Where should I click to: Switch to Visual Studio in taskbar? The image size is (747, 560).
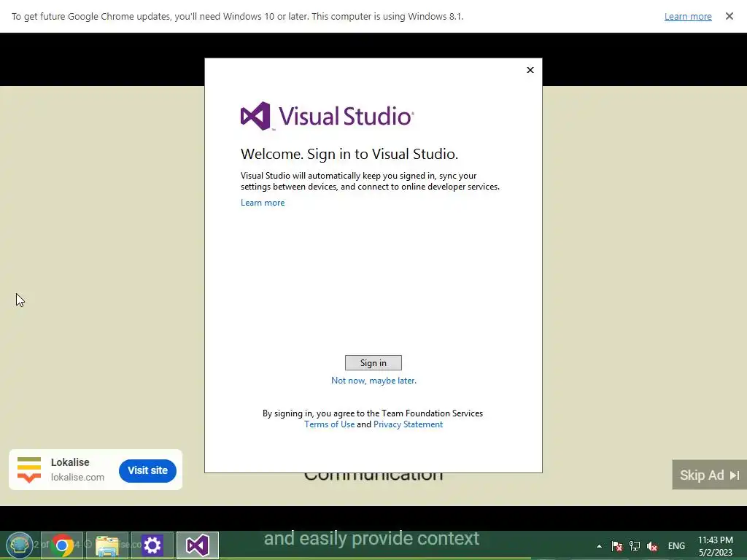[198, 545]
